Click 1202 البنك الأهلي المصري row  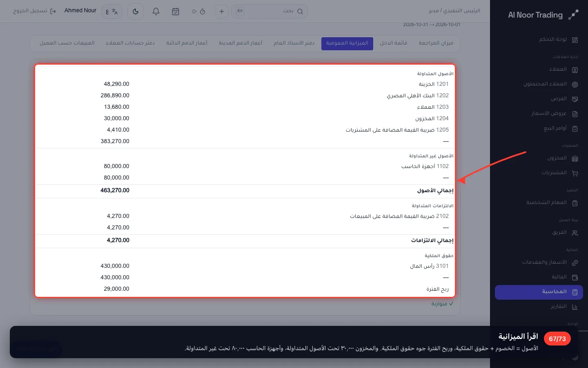click(x=245, y=96)
